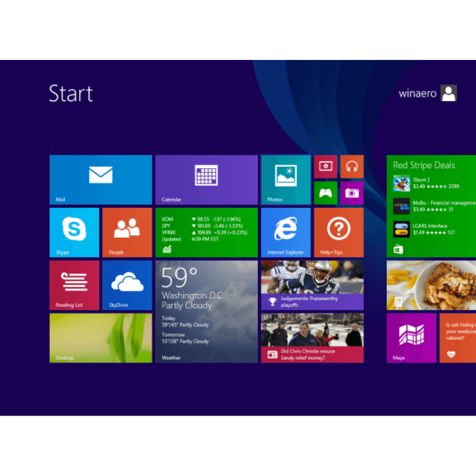The width and height of the screenshot is (476, 476).
Task: Open the Red Stripe Deals Store tile
Action: (431, 206)
